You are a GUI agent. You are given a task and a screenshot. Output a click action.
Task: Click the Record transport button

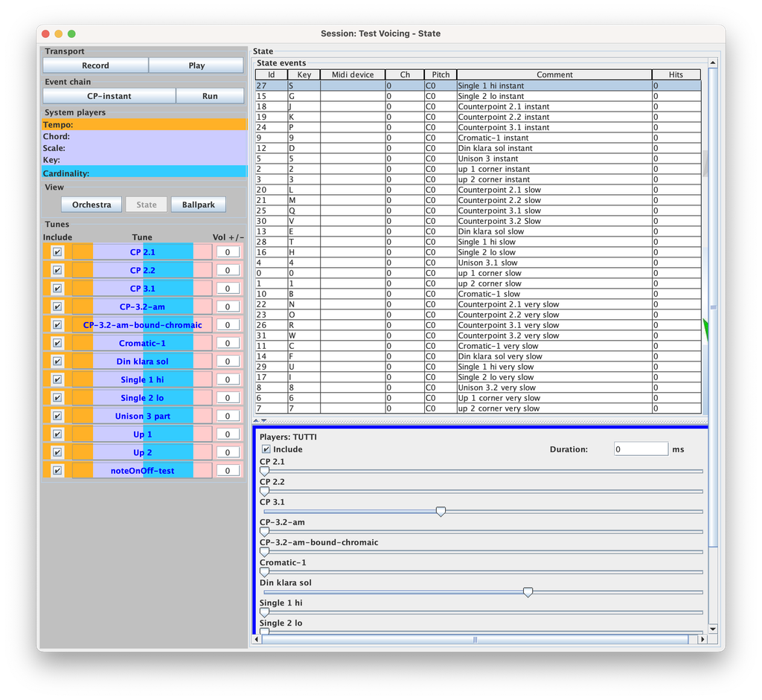95,65
